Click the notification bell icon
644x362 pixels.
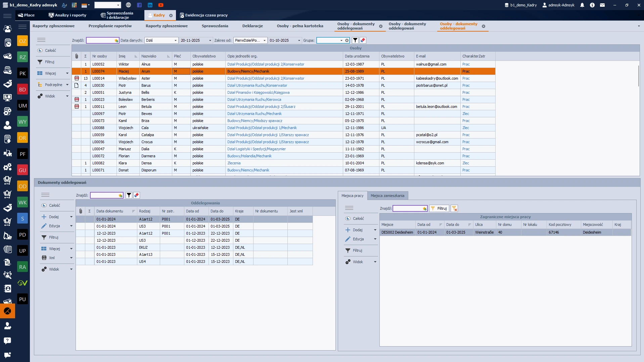coord(582,5)
